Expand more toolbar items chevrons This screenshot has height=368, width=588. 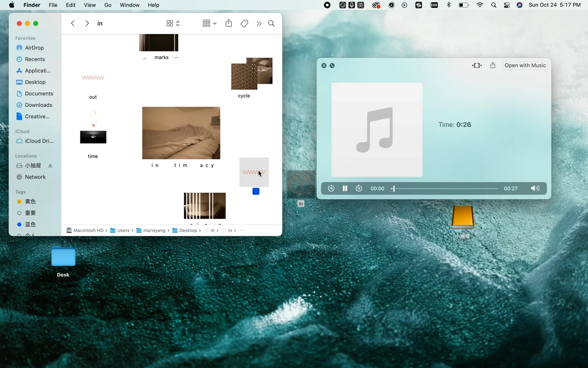pos(259,23)
